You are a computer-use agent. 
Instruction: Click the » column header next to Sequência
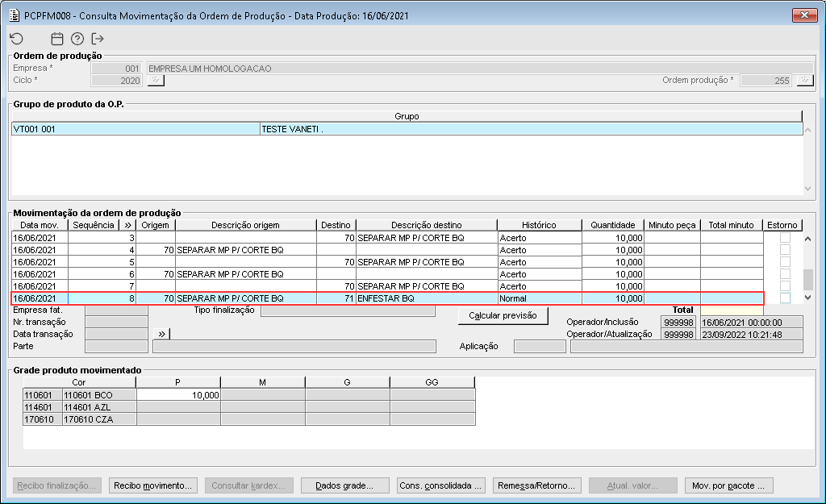point(127,225)
